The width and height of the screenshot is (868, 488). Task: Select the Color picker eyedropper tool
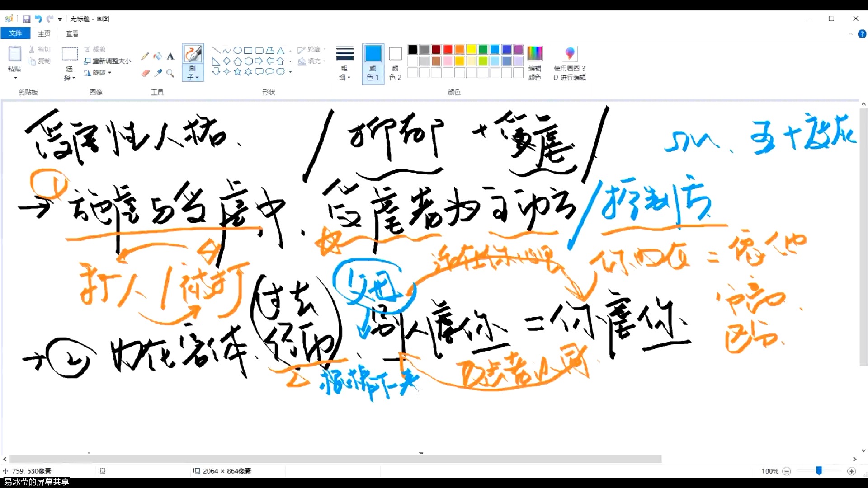[x=158, y=73]
